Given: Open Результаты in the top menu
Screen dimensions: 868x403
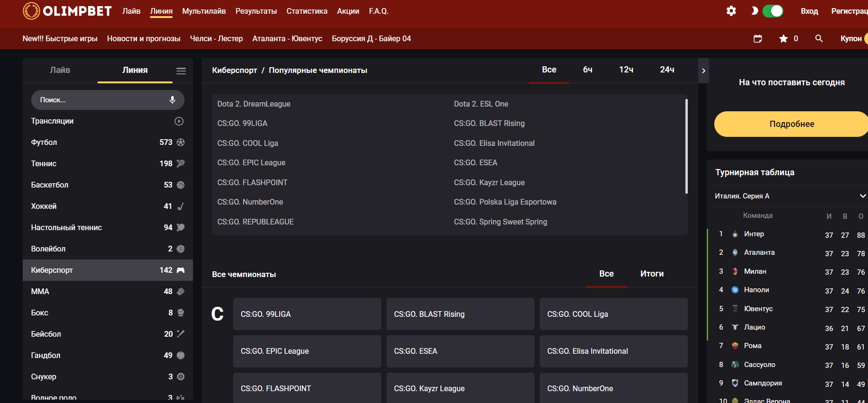Looking at the screenshot, I should click(x=256, y=11).
